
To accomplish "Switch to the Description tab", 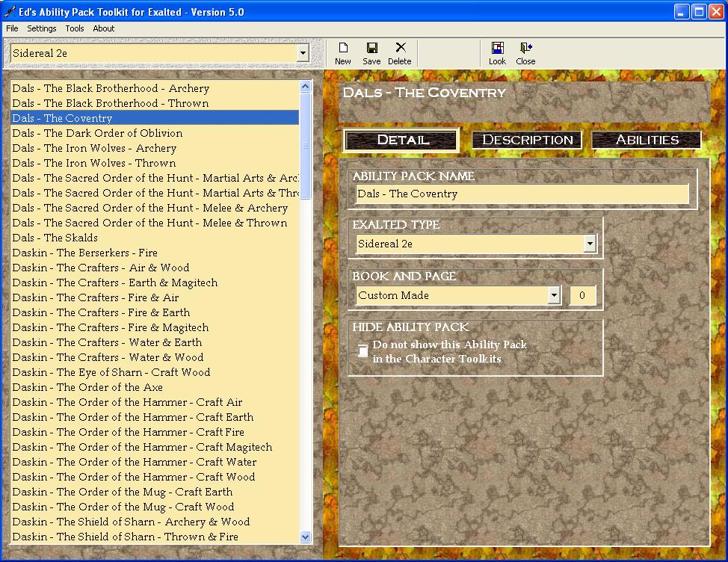I will pos(528,140).
